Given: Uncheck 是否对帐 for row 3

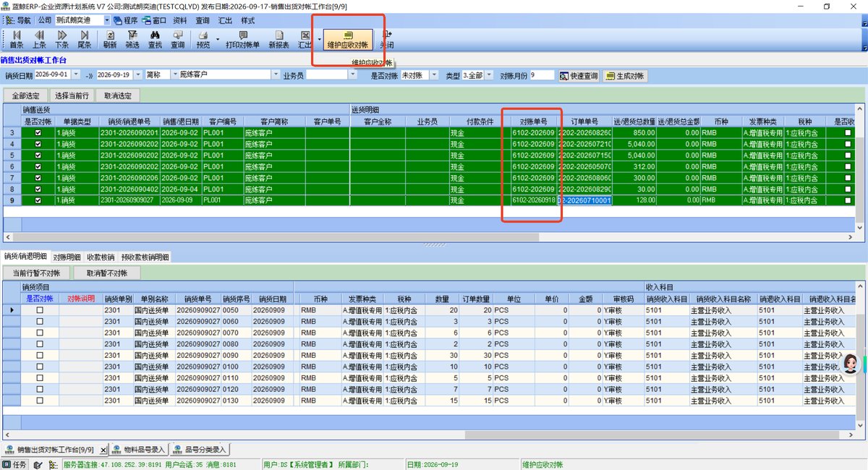Looking at the screenshot, I should click(38, 132).
